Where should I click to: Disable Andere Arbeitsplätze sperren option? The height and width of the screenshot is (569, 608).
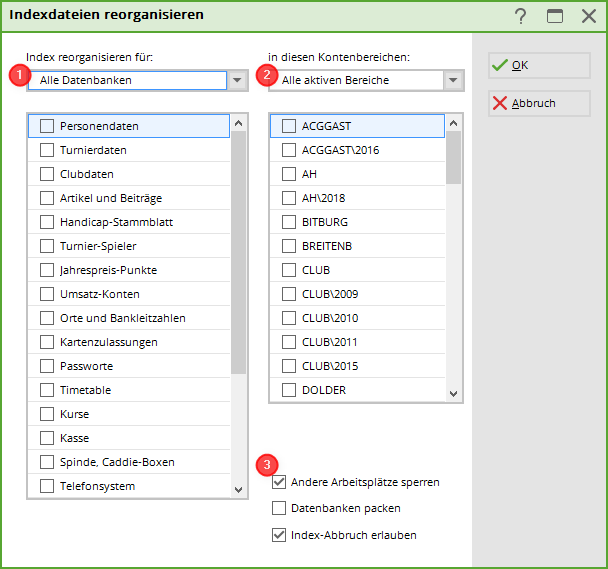[279, 482]
